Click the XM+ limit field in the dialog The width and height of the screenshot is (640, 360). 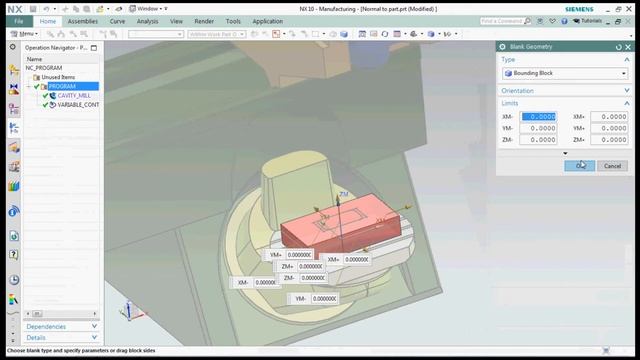pyautogui.click(x=609, y=117)
